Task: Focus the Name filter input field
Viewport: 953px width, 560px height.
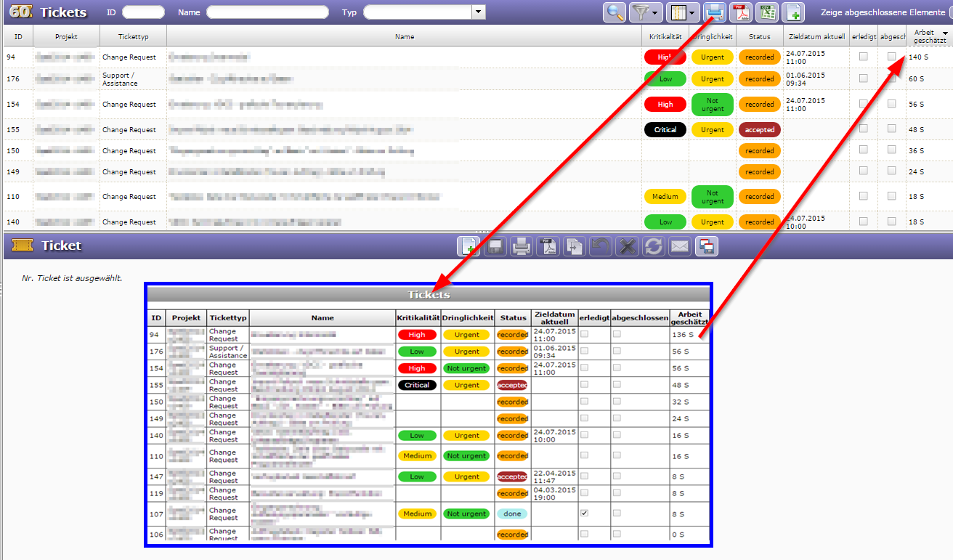Action: 268,12
